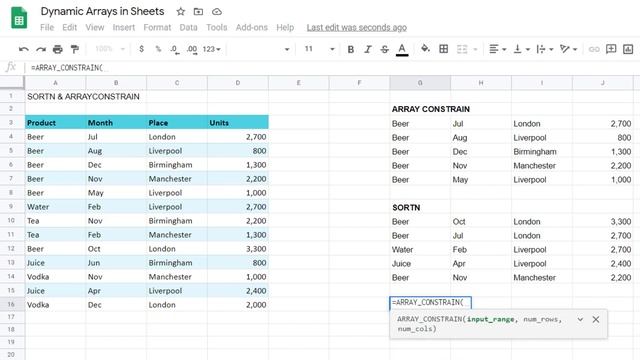Select column A header
Viewport: 640px width, 360px height.
click(x=55, y=83)
